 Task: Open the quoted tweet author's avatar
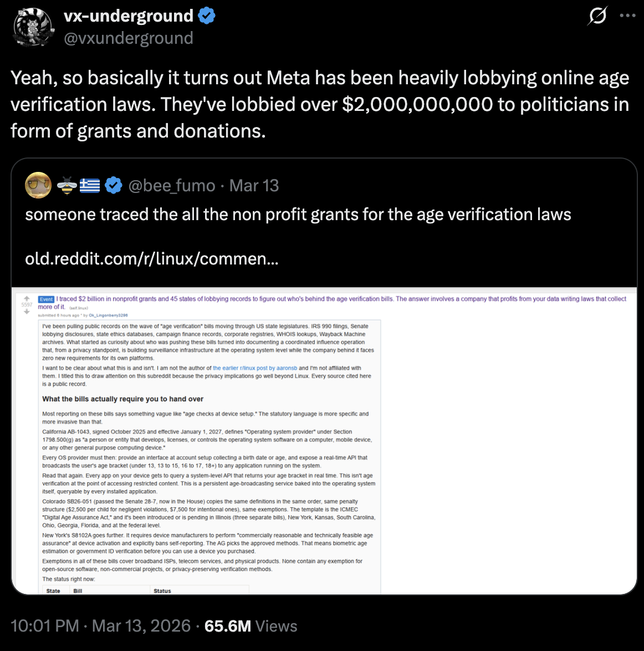(38, 185)
